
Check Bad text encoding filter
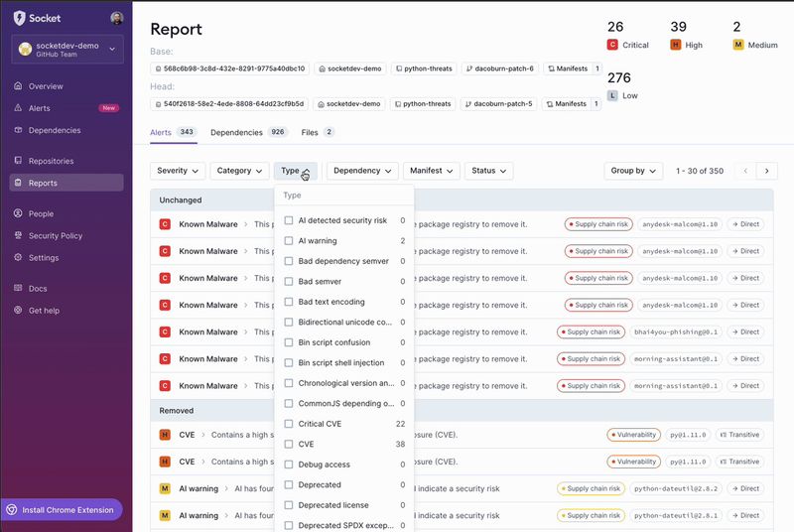(289, 302)
